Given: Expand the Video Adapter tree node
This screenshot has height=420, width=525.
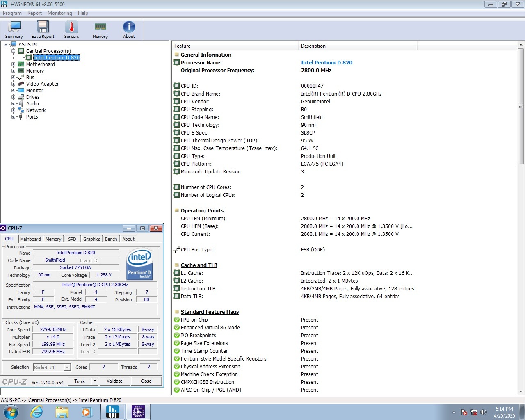Looking at the screenshot, I should (13, 84).
